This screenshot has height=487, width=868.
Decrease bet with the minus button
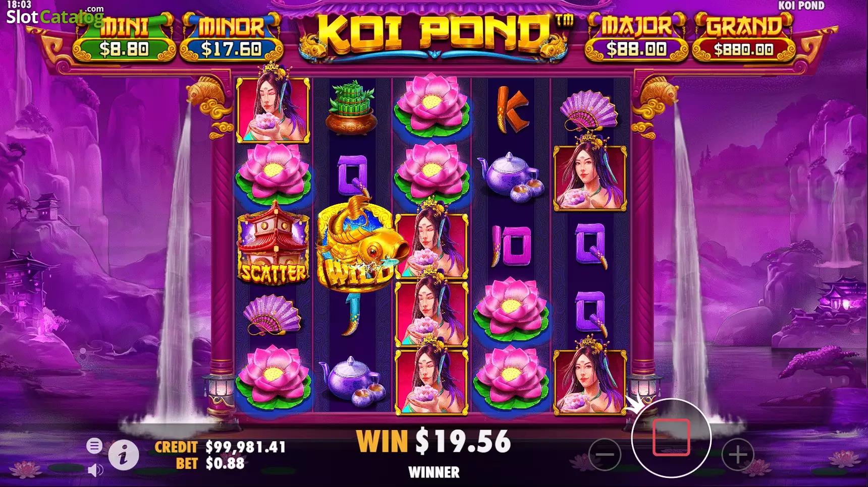pyautogui.click(x=605, y=455)
